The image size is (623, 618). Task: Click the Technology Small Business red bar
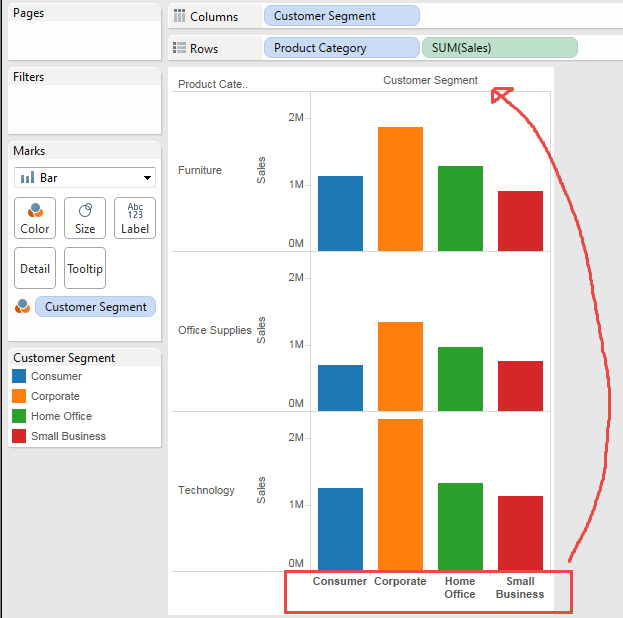click(x=520, y=533)
